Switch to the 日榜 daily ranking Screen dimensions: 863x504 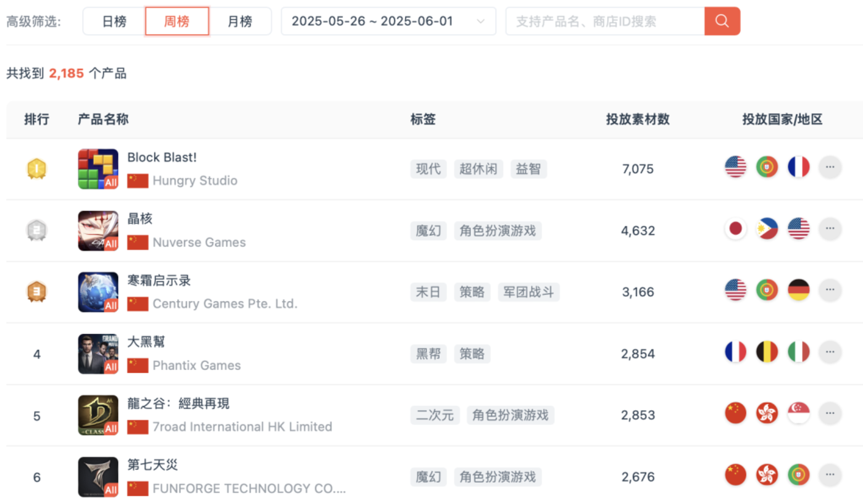114,22
